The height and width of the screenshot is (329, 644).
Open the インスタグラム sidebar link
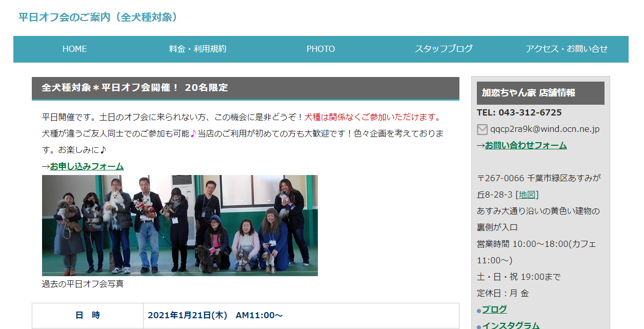[x=511, y=325]
